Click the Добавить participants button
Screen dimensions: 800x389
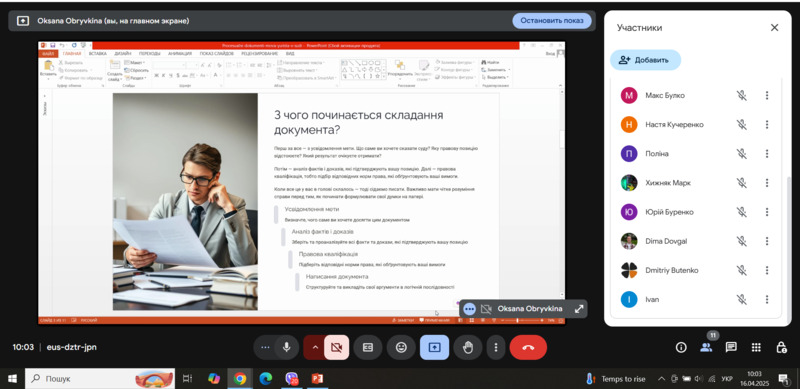[x=645, y=60]
